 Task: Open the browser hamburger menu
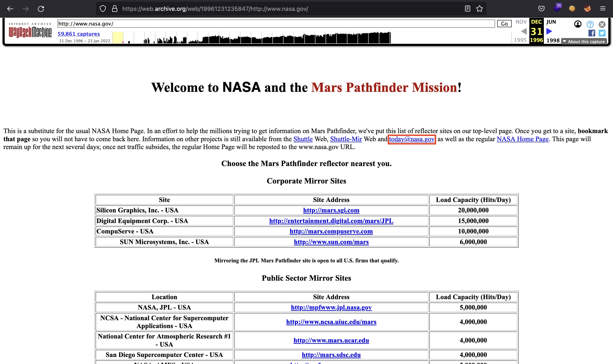(603, 9)
